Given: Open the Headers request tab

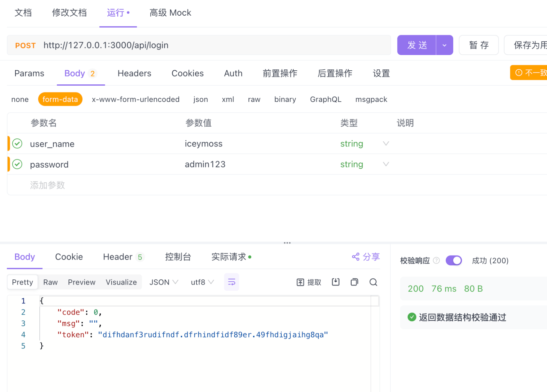Looking at the screenshot, I should point(134,73).
